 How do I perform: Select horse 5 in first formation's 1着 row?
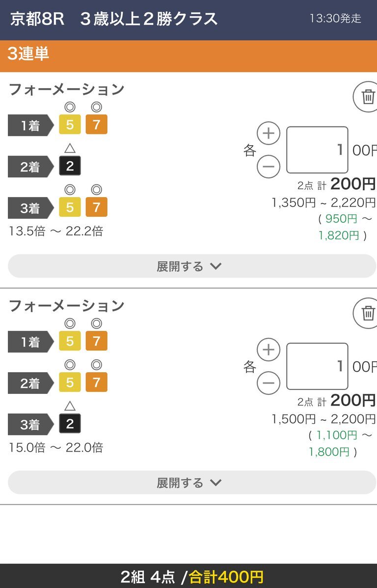pyautogui.click(x=70, y=125)
